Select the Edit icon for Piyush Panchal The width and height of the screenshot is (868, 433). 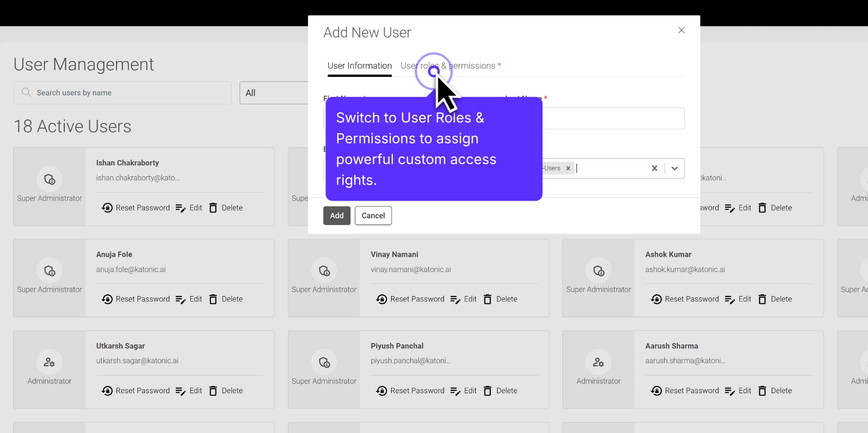[x=455, y=391]
